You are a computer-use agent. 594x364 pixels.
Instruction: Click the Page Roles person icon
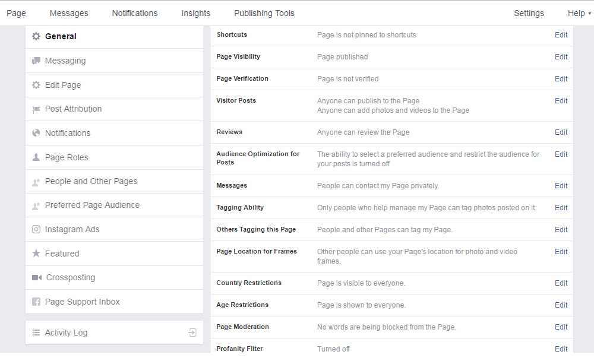tap(36, 157)
